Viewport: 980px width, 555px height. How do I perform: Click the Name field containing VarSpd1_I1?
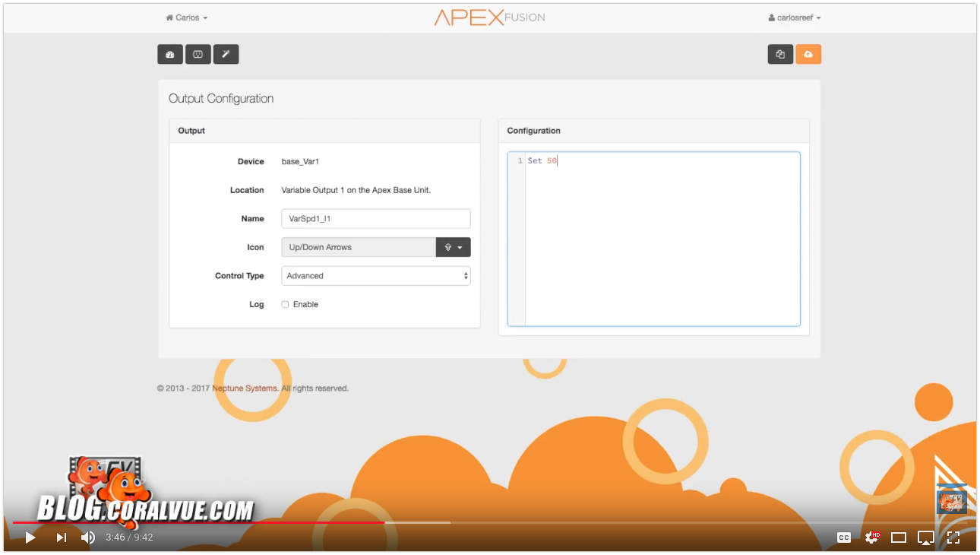(376, 219)
